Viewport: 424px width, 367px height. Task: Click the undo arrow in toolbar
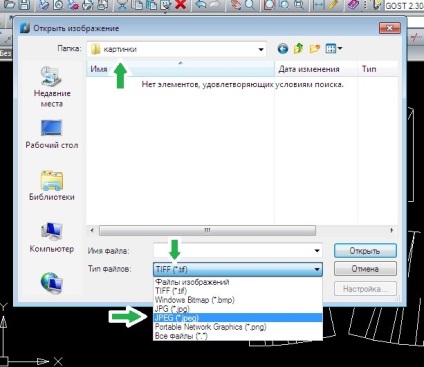[200, 5]
